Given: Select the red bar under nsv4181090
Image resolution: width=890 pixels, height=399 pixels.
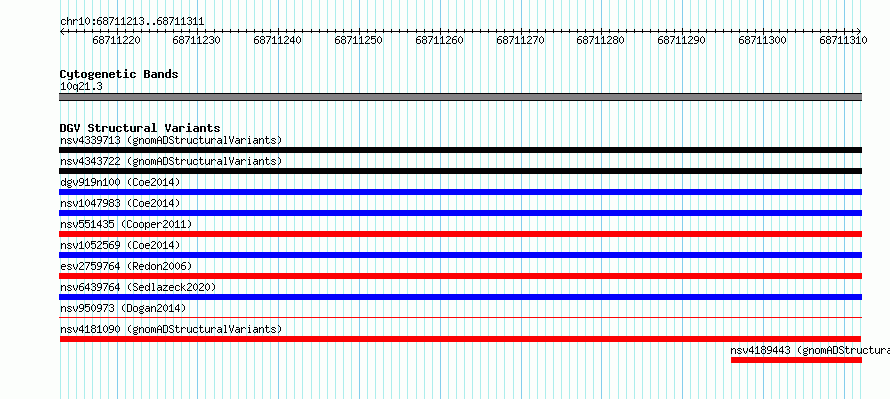Looking at the screenshot, I should pyautogui.click(x=461, y=339).
